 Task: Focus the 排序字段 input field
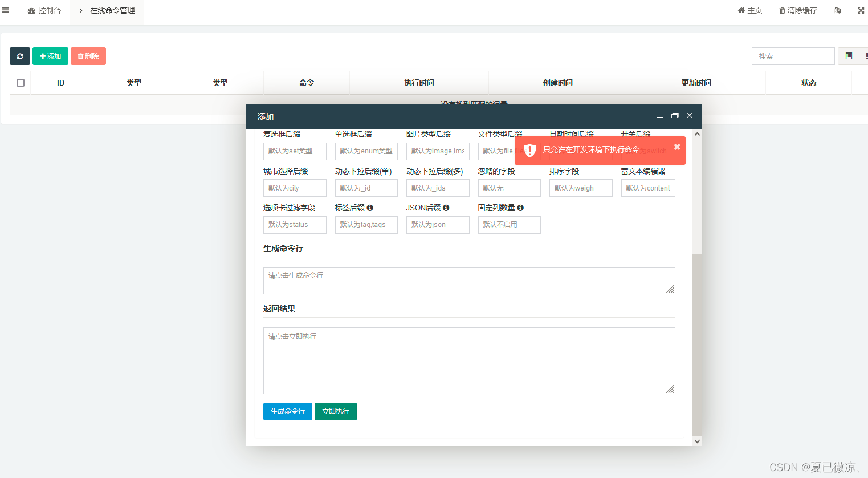coord(581,188)
